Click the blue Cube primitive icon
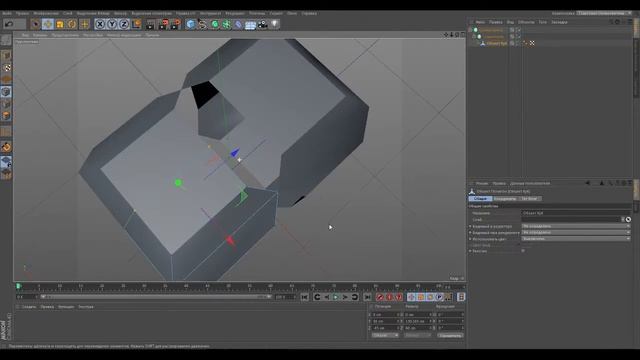Image resolution: width=640 pixels, height=360 pixels. [190, 24]
